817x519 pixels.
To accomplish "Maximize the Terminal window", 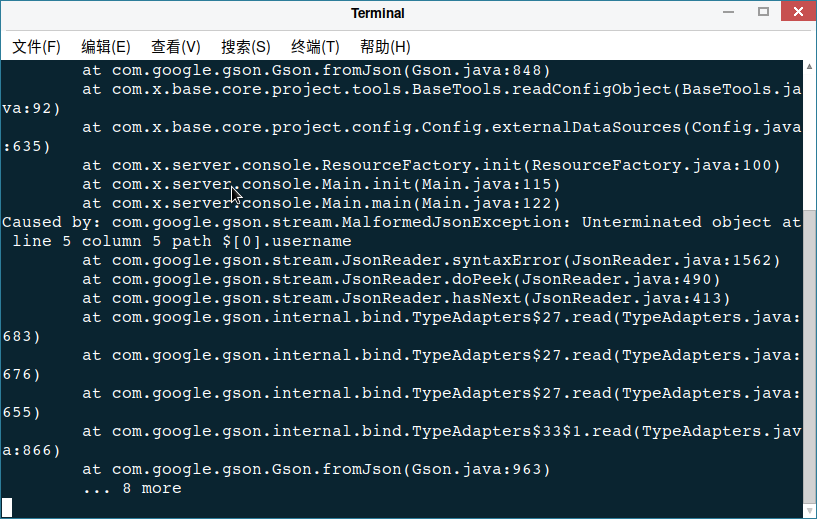I will click(764, 12).
